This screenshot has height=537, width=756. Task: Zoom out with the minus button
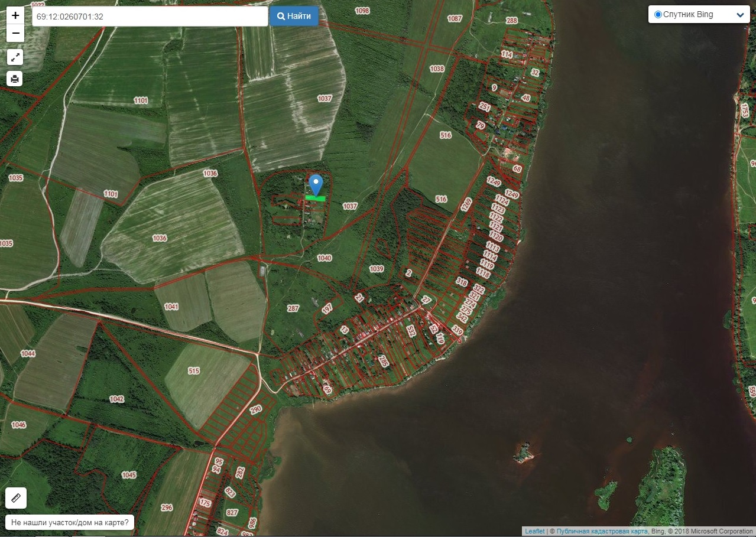point(15,33)
